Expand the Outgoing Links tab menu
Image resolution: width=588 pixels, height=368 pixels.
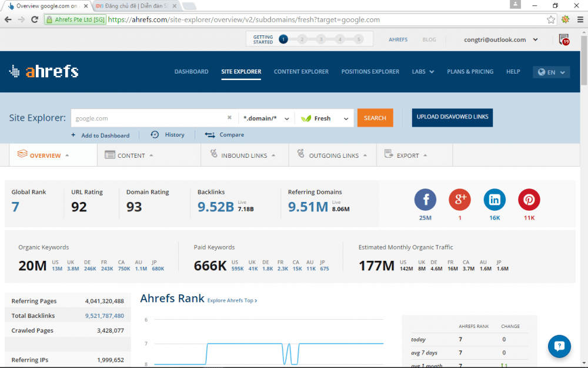tap(365, 155)
